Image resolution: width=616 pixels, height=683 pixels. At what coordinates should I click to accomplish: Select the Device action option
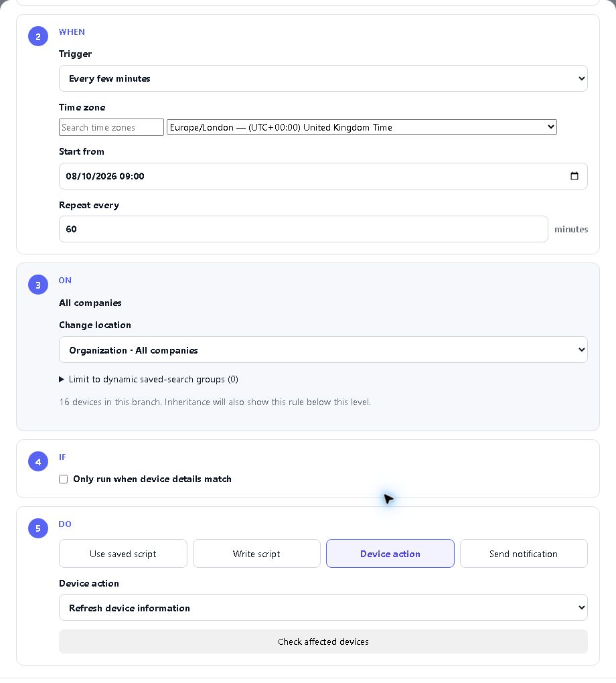click(390, 554)
